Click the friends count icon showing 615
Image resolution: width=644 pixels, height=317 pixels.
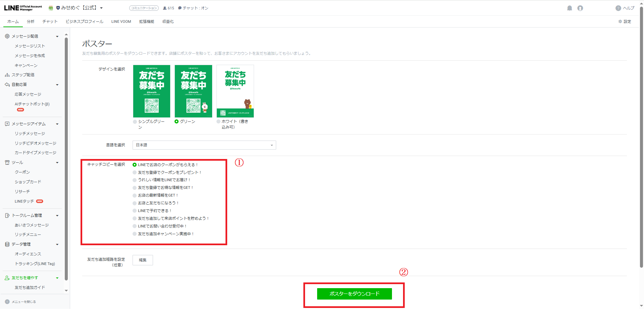[x=165, y=8]
